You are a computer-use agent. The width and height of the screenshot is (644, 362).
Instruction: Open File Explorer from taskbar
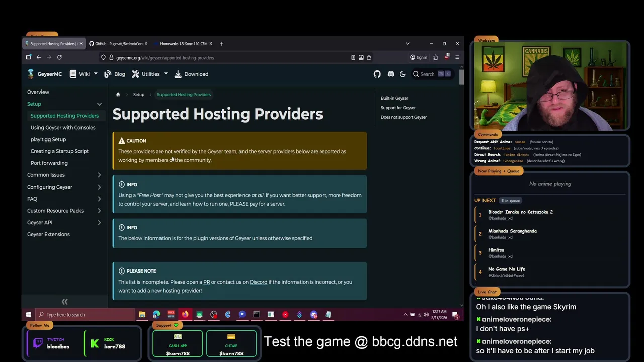coord(142,315)
